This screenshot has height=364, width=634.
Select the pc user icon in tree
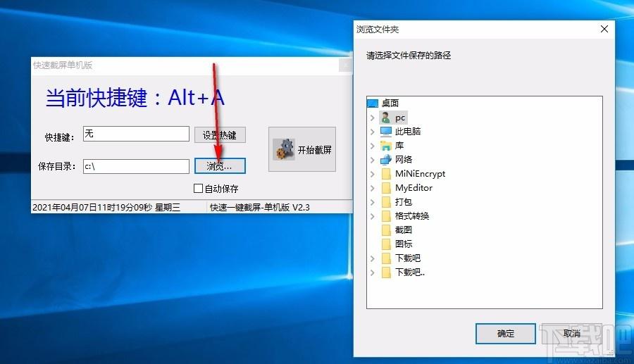pos(385,118)
